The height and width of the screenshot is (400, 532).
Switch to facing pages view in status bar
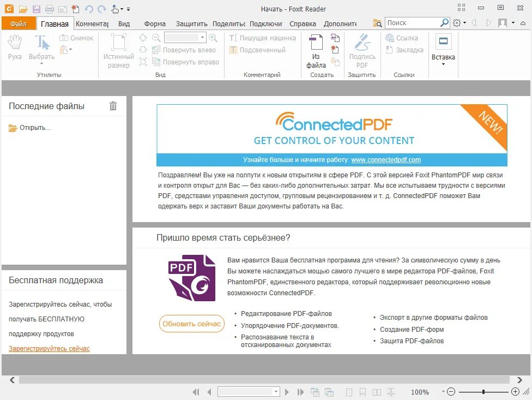[x=377, y=392]
